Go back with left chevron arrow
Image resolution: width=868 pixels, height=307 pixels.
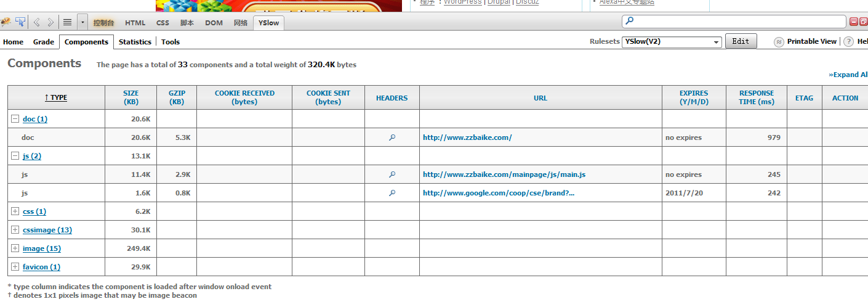[37, 22]
